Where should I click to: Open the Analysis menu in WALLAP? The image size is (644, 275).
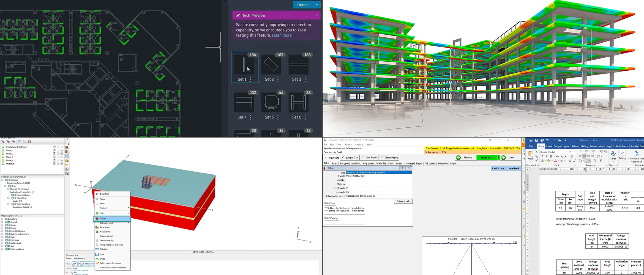pos(359,145)
